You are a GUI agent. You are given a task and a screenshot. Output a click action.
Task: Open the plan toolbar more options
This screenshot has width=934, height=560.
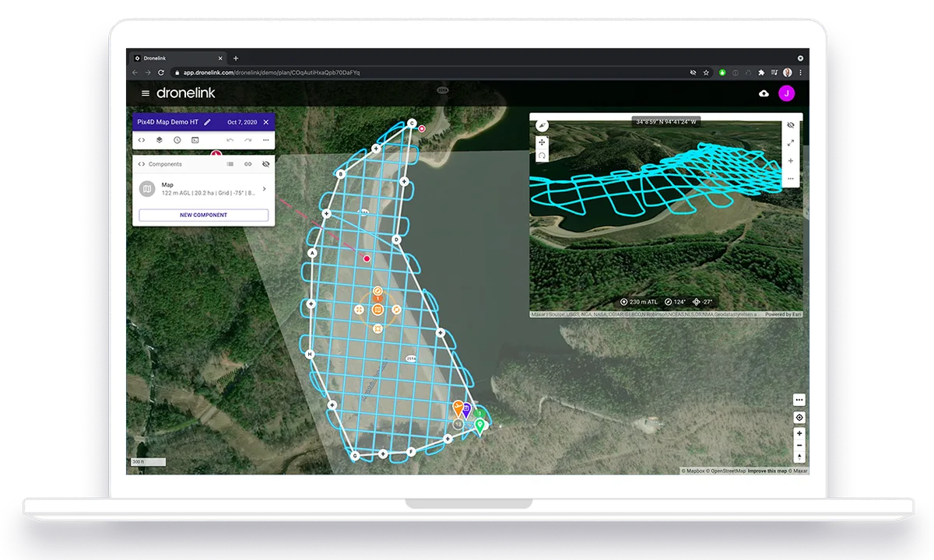[265, 140]
